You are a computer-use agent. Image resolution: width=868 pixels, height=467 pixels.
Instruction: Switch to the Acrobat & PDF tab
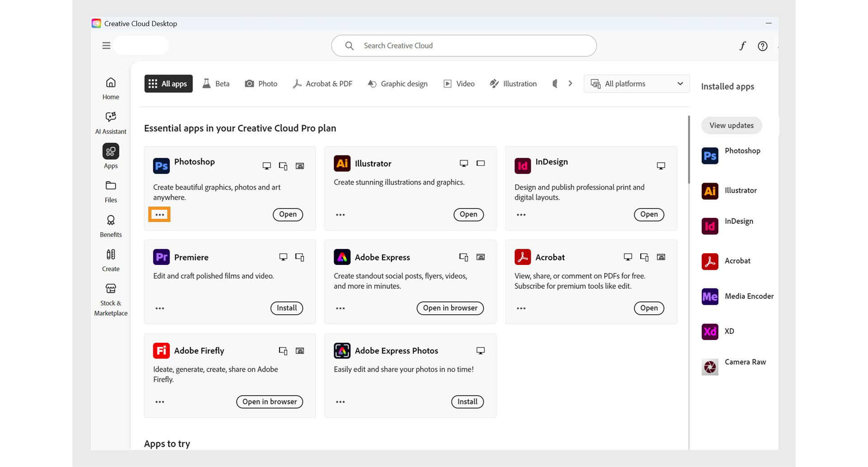[x=322, y=84]
